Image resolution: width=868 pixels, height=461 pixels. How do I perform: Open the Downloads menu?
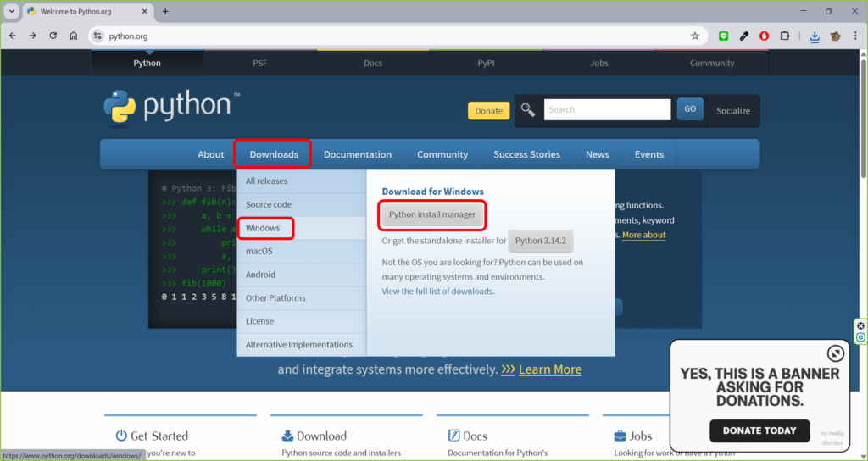[x=274, y=154]
